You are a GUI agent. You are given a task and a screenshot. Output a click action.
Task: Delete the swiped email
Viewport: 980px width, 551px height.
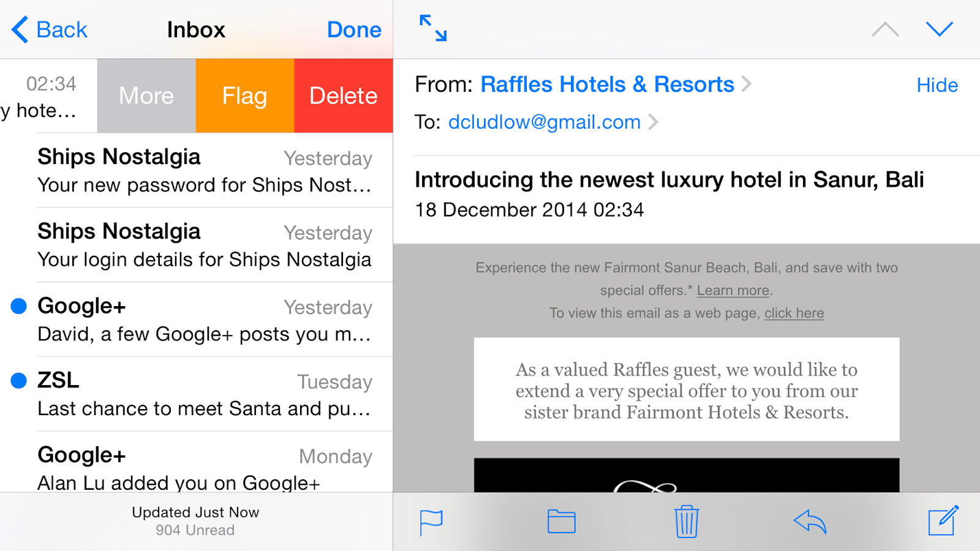pos(344,96)
